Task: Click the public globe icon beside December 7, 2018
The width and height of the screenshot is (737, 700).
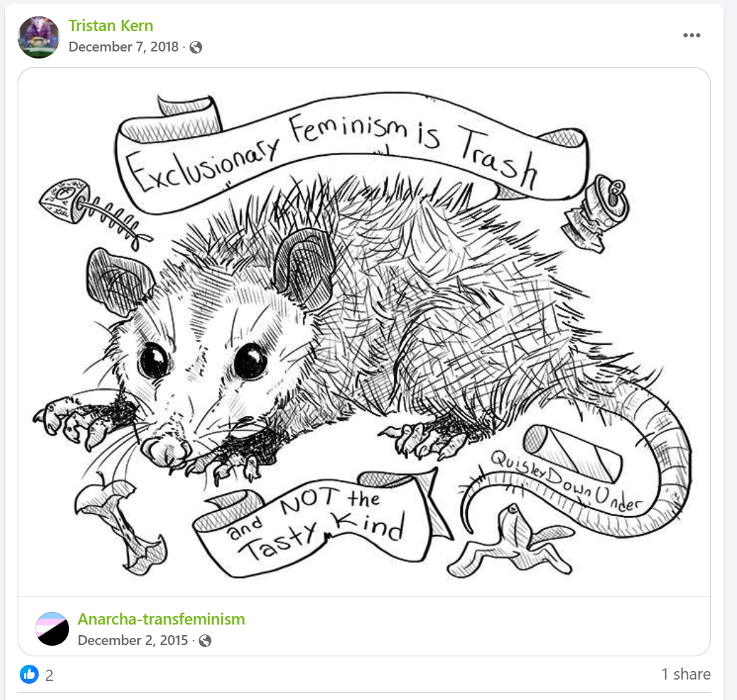Action: point(196,47)
